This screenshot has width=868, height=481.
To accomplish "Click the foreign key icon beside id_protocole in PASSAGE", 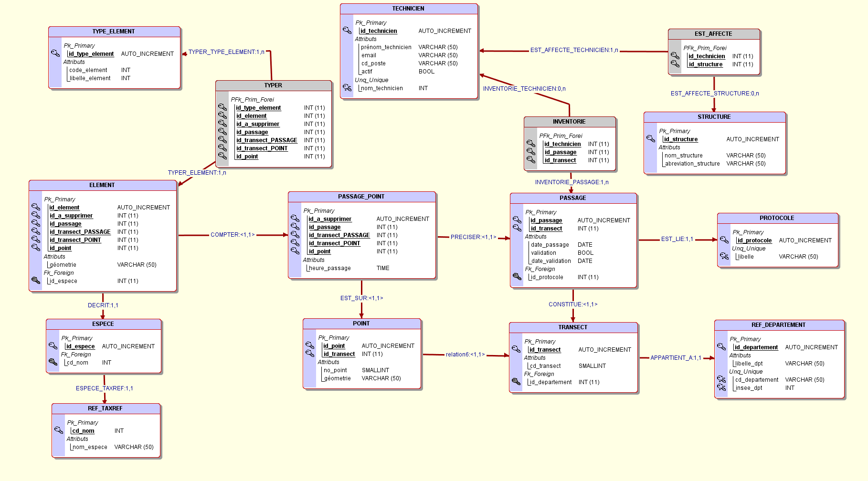I will tap(517, 277).
